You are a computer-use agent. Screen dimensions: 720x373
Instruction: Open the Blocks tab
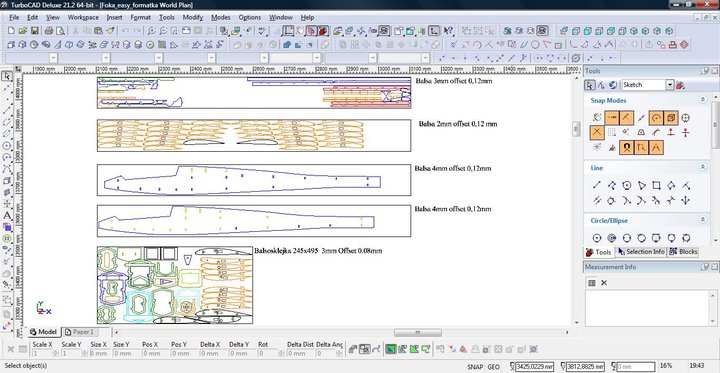[x=683, y=252]
